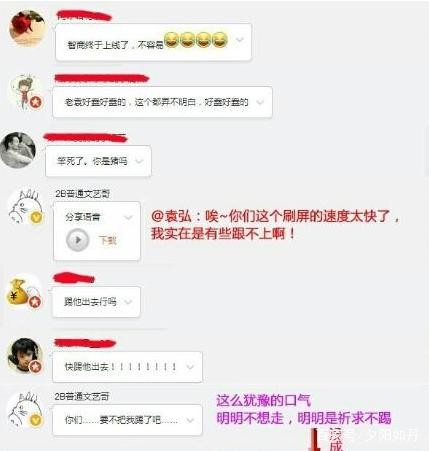Click the 2B普通文艺哥 username above voice message
This screenshot has width=429, height=451.
point(82,194)
